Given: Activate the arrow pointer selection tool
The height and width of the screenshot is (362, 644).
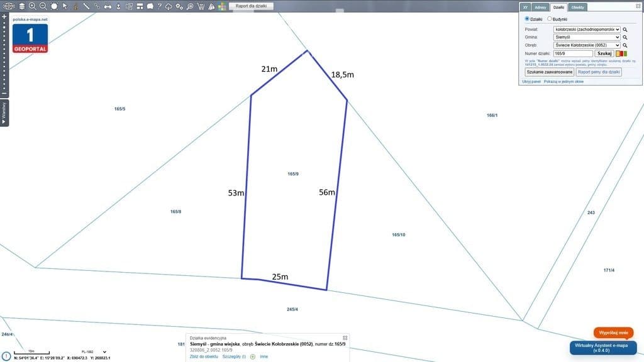Looking at the screenshot, I should [x=65, y=6].
